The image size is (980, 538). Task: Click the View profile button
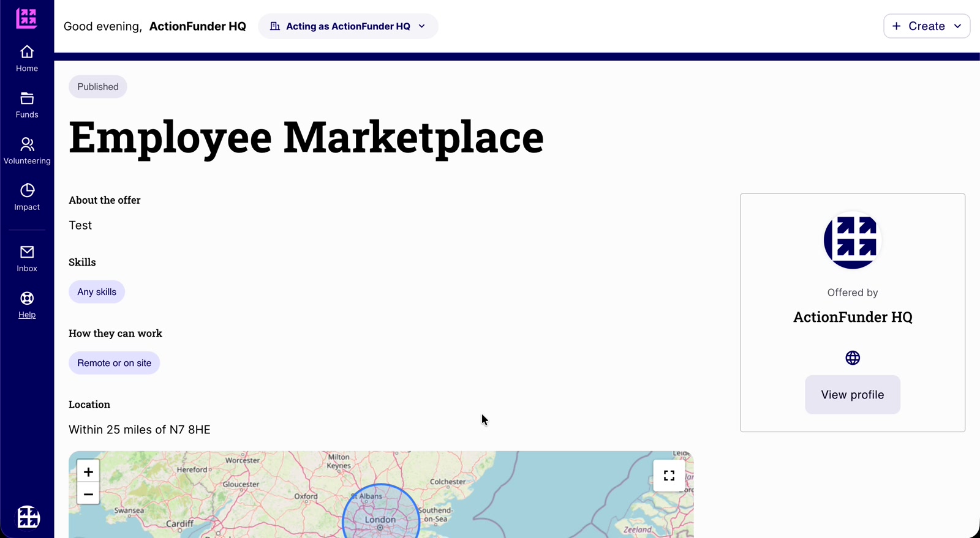coord(853,395)
